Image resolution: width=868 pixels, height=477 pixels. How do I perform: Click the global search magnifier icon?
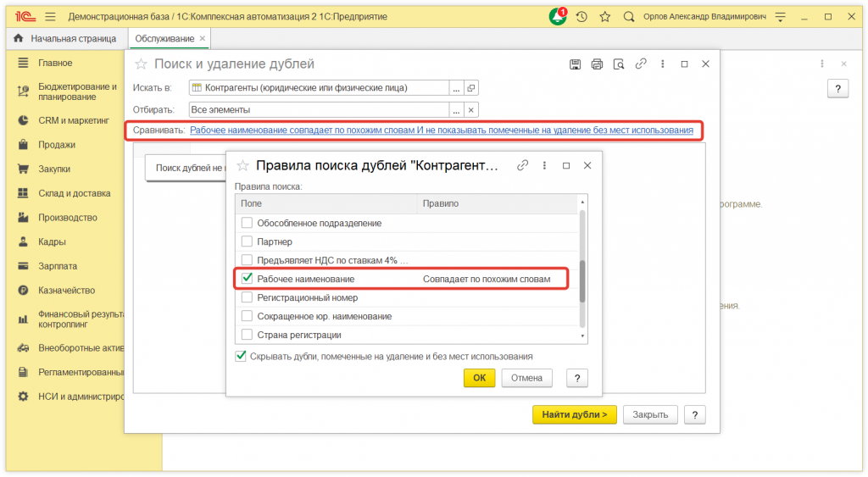[628, 17]
